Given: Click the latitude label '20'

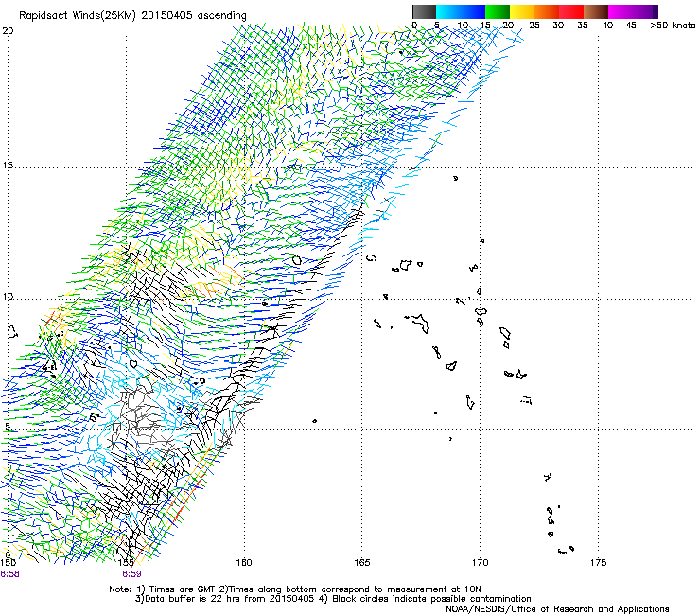Looking at the screenshot, I should point(8,31).
